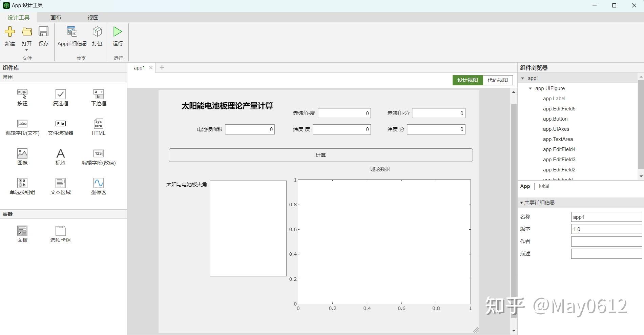The width and height of the screenshot is (644, 335).
Task: Select app.UIAxes in the component tree
Action: click(x=556, y=129)
